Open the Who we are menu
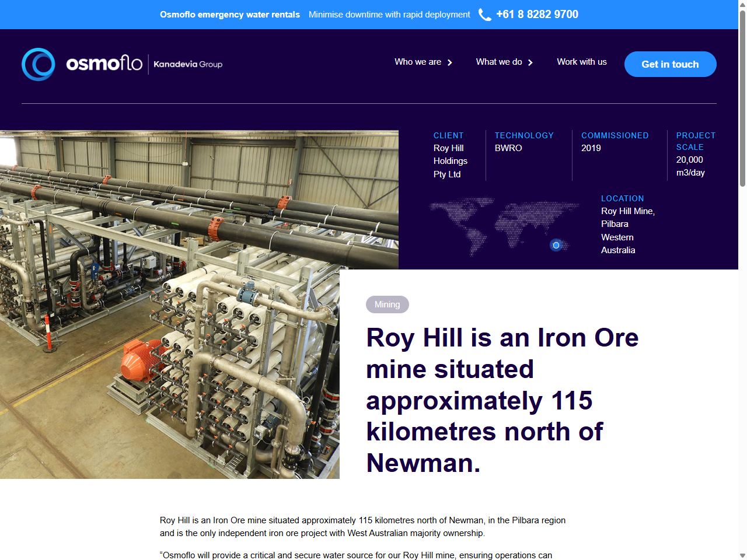 tap(418, 62)
